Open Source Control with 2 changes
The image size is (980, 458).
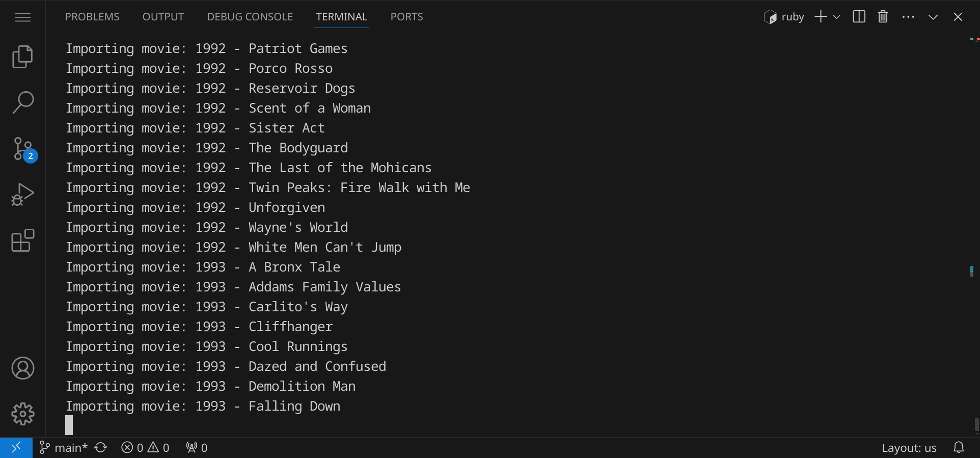(22, 149)
